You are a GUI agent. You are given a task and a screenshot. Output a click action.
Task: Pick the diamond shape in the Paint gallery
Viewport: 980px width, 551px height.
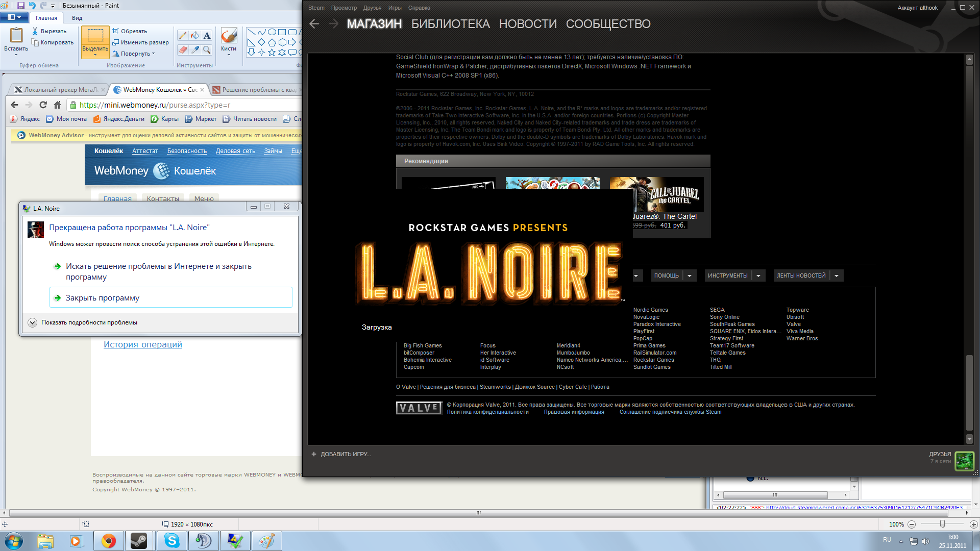pyautogui.click(x=261, y=42)
